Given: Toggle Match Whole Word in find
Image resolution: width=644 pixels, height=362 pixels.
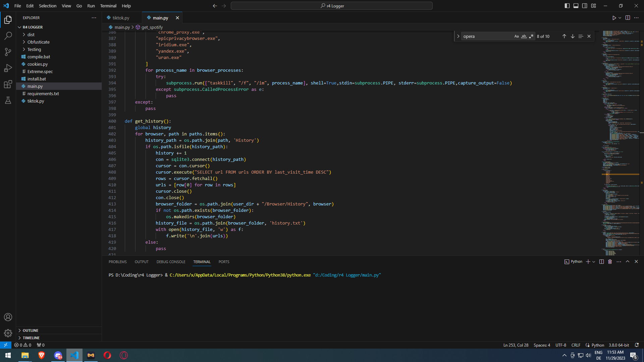Looking at the screenshot, I should 524,36.
